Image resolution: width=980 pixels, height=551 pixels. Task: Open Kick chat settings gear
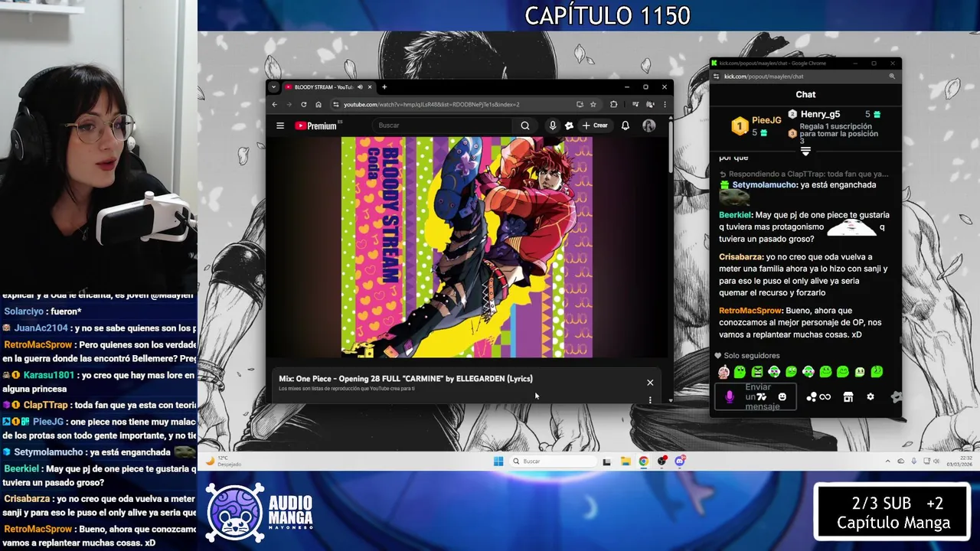point(871,396)
